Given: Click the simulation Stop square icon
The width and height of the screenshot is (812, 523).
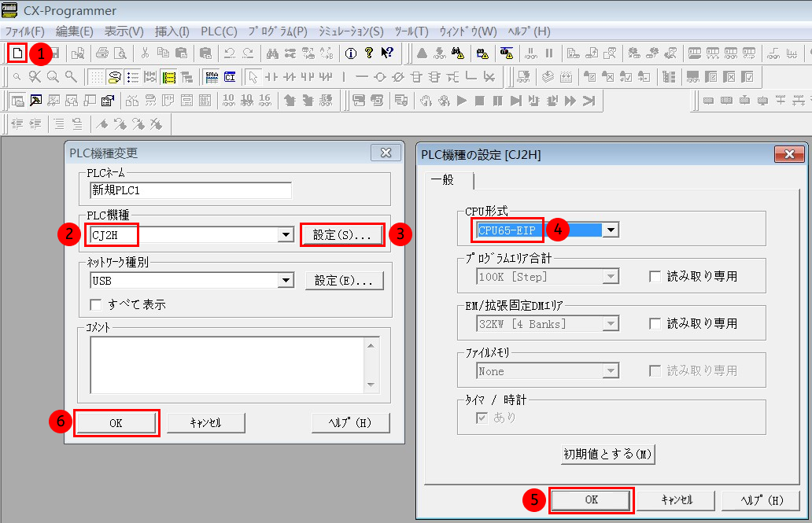Looking at the screenshot, I should (479, 101).
